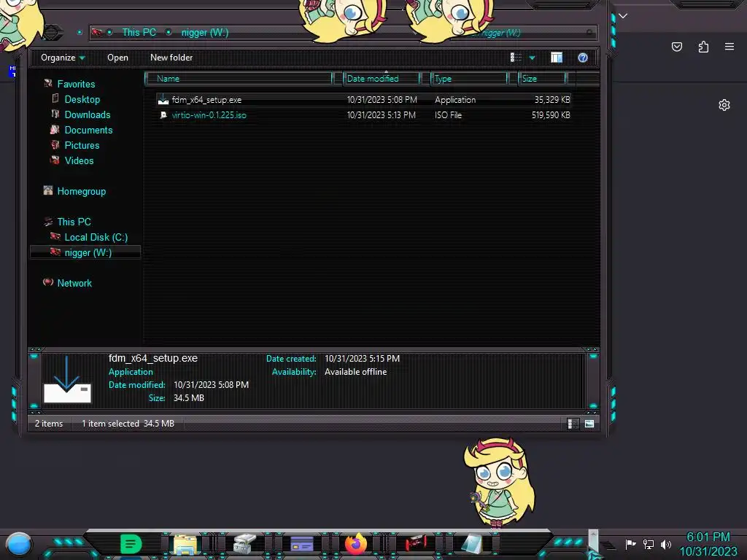Click the Open toolbar button

coord(117,58)
